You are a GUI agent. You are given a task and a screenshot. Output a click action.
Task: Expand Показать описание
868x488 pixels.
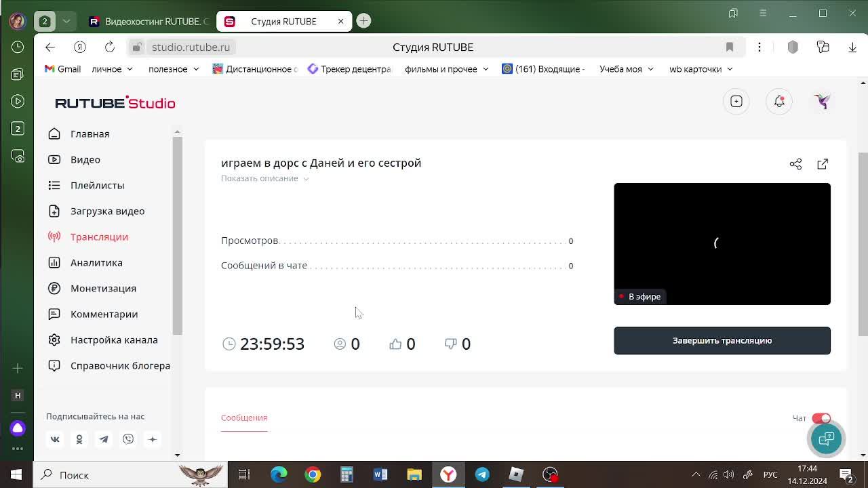tap(265, 178)
